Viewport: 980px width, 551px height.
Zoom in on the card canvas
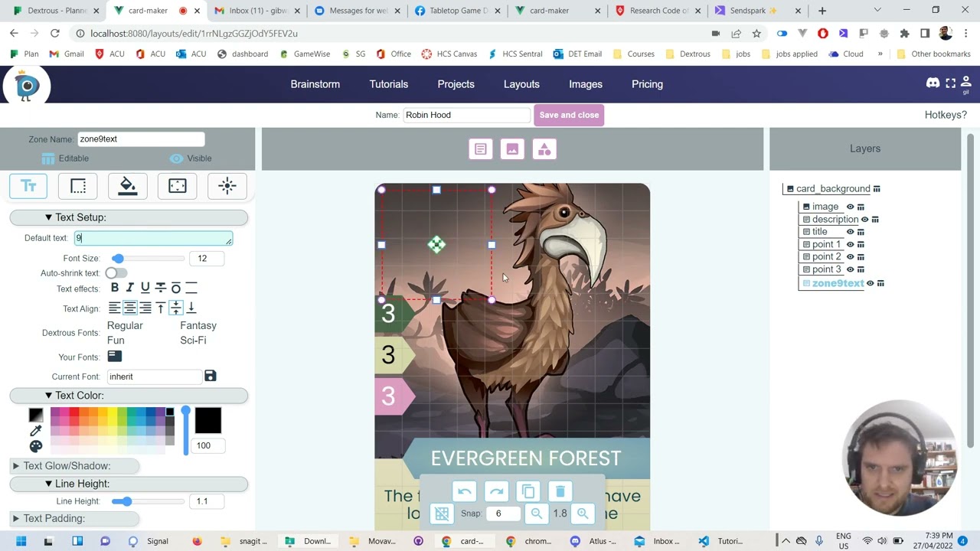[x=583, y=514]
